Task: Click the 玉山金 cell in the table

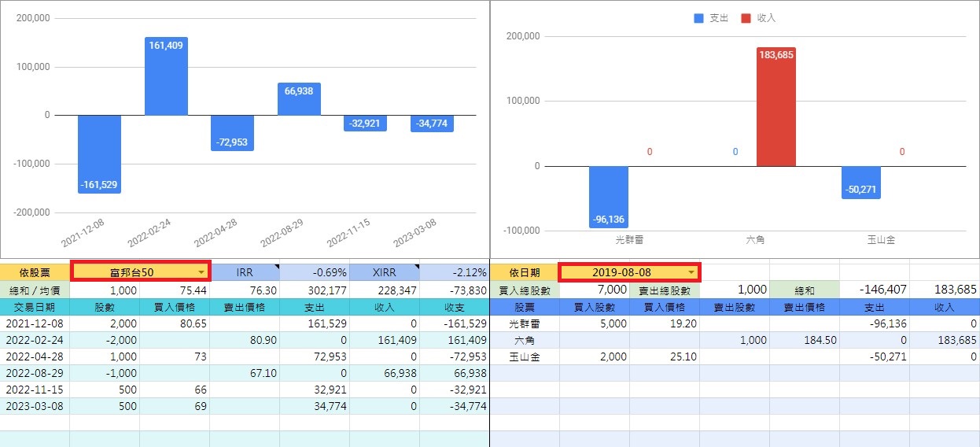Action: (524, 356)
